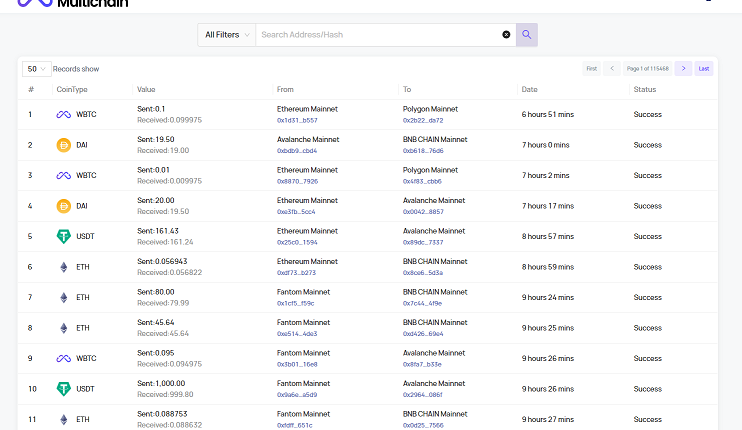Click the USDT coin icon in row 5
The image size is (742, 430).
[x=63, y=237]
